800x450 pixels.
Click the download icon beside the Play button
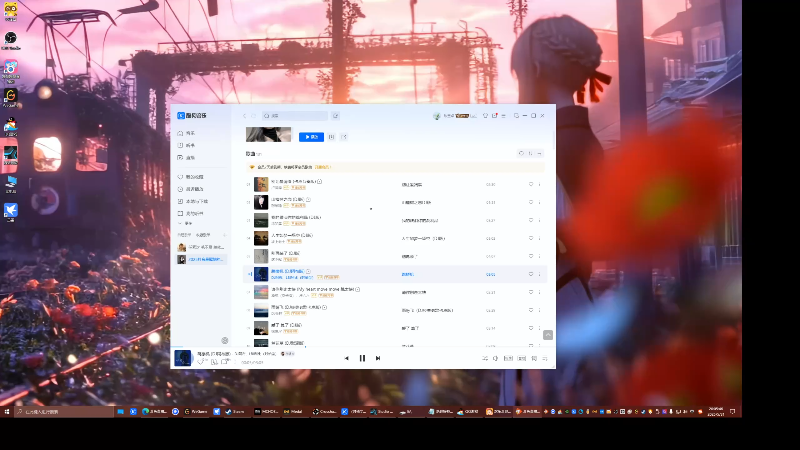(331, 137)
